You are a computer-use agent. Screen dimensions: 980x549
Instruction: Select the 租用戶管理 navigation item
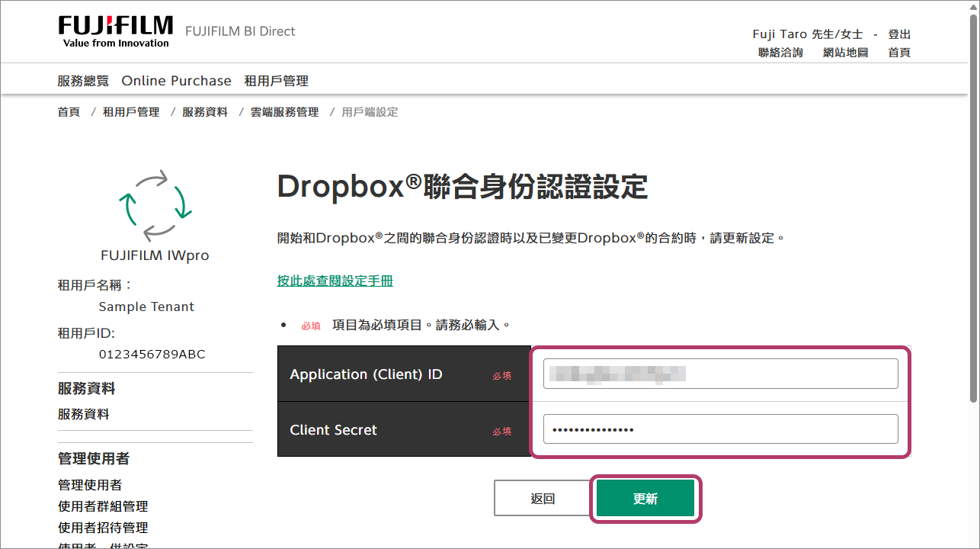[276, 81]
